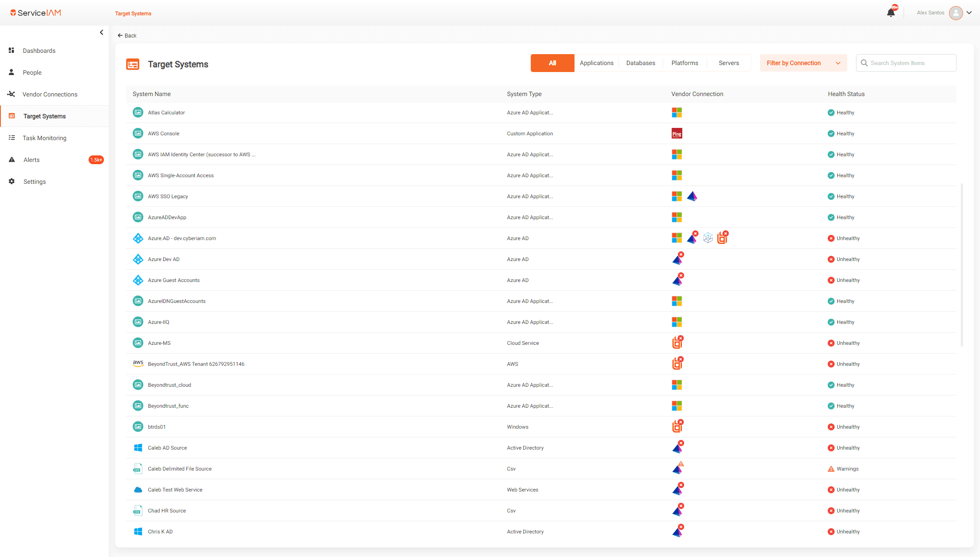This screenshot has height=557, width=980.
Task: Open the Atlas Calculator row
Action: click(x=541, y=113)
